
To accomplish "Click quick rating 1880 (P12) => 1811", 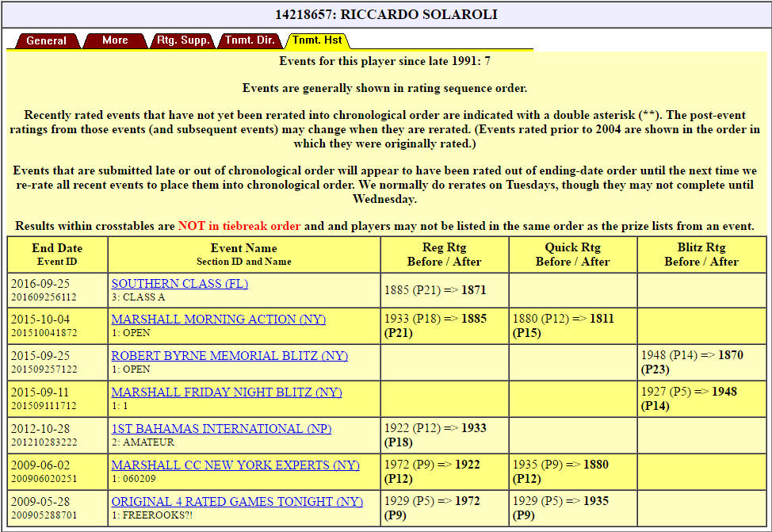I will [564, 326].
